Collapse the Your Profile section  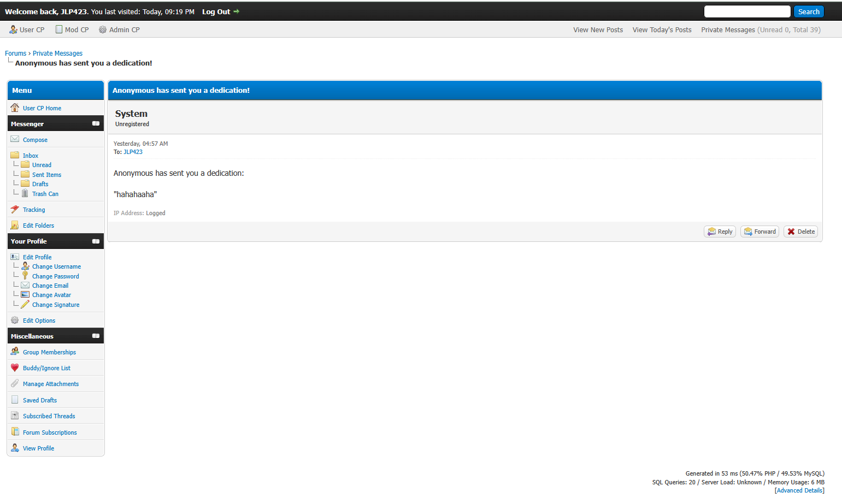[96, 241]
